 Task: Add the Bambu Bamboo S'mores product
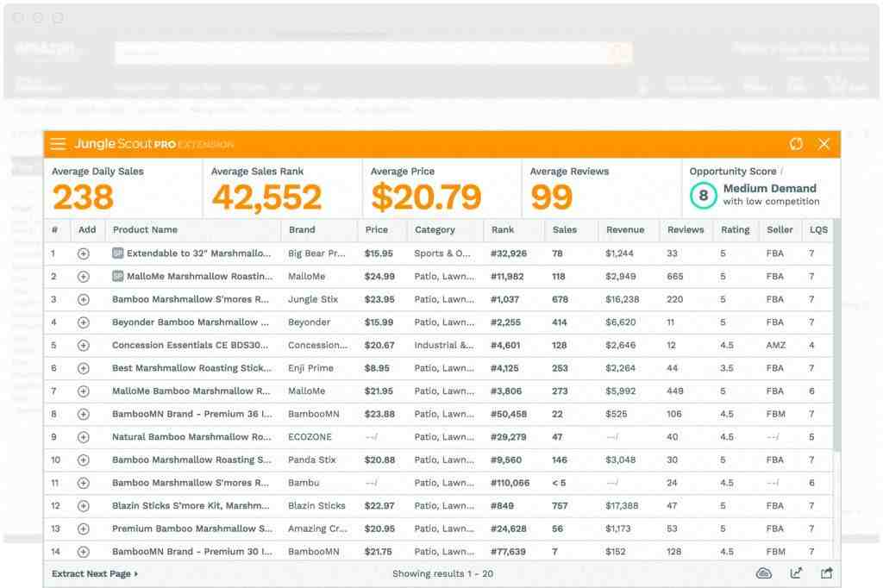click(84, 483)
